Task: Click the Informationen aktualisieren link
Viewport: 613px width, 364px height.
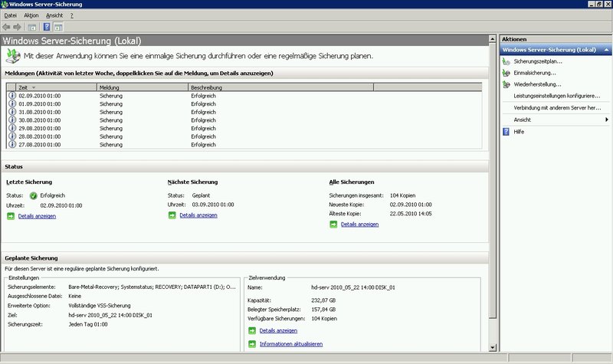Action: pos(291,344)
